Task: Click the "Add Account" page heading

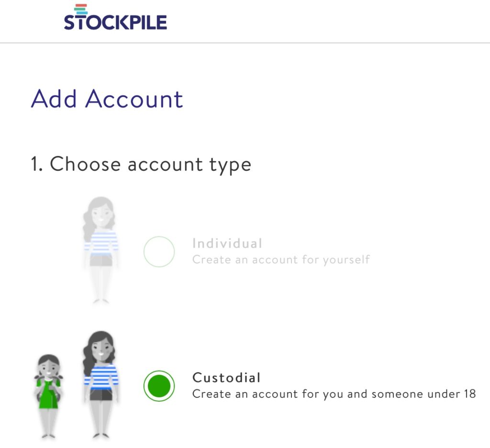Action: [107, 98]
